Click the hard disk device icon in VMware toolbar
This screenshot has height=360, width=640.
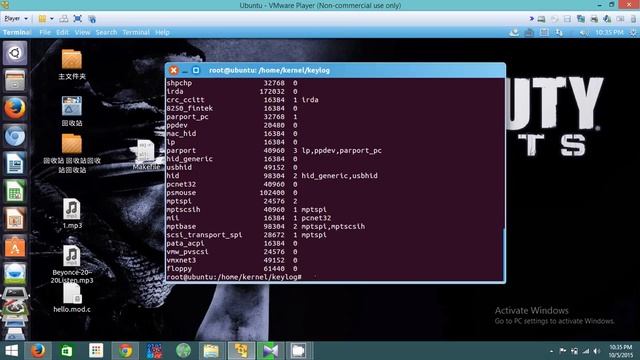point(541,19)
